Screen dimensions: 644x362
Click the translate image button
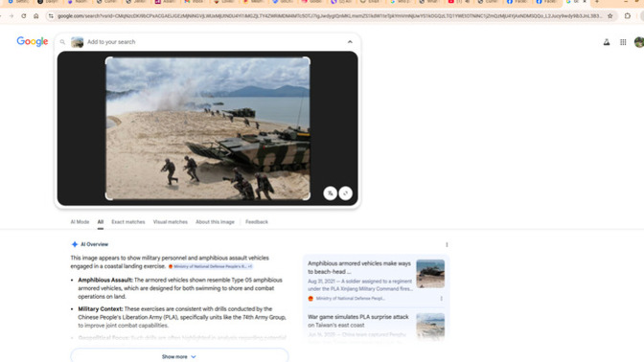coord(330,193)
